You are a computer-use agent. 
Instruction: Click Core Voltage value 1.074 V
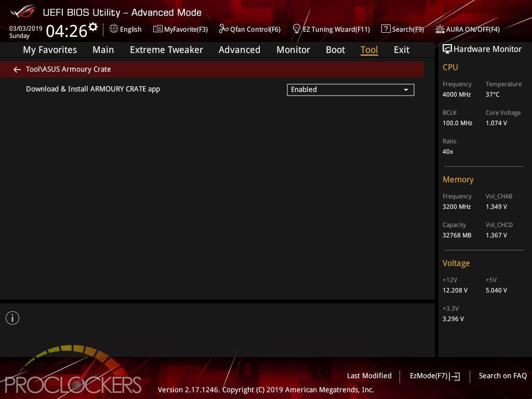tap(496, 123)
